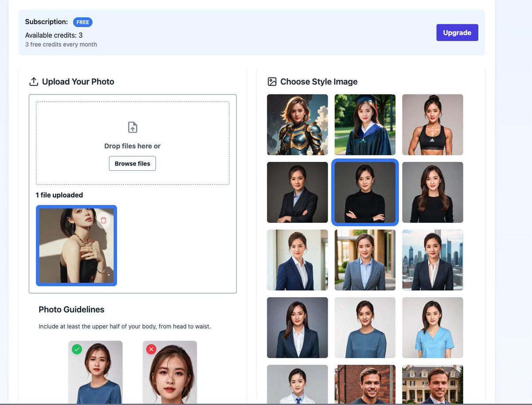Viewport: 532px width, 405px height.
Task: Select the highlighted black turtleneck style image
Action: pos(365,192)
